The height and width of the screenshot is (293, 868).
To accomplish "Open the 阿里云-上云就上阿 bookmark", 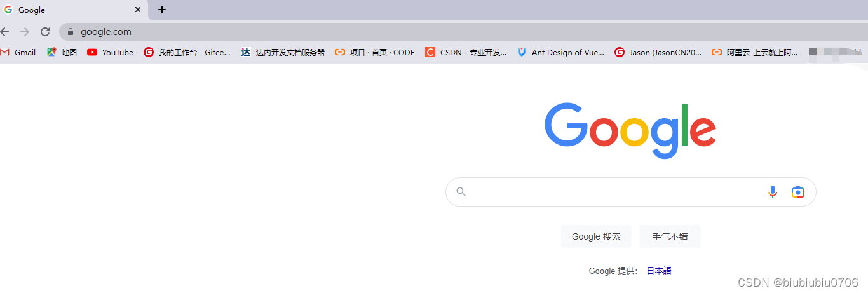I will [755, 53].
